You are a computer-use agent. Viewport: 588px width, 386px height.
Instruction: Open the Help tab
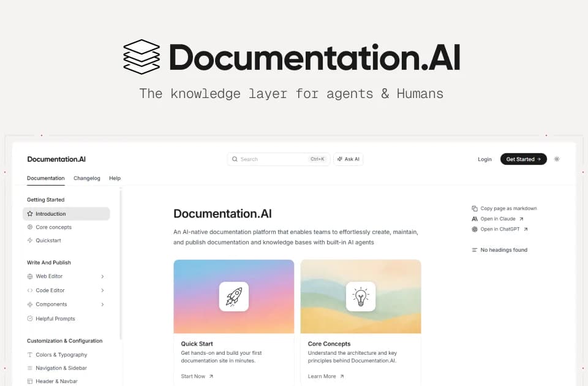(115, 178)
